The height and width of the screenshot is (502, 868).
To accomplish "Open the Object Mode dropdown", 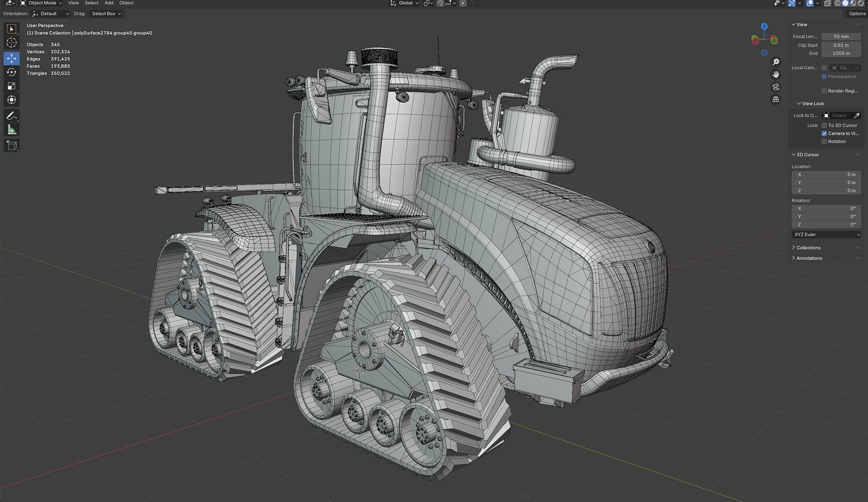I will point(42,3).
